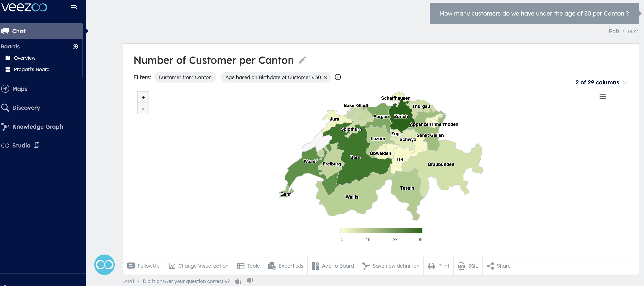
Task: Click thumbs up feedback icon
Action: [x=238, y=281]
